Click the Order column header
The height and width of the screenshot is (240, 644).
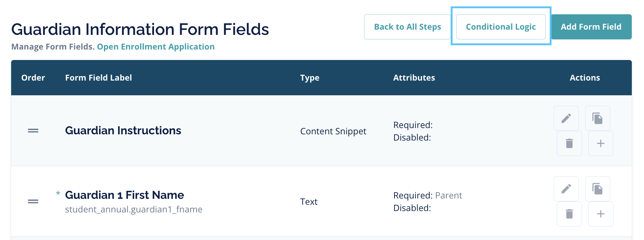click(x=33, y=78)
